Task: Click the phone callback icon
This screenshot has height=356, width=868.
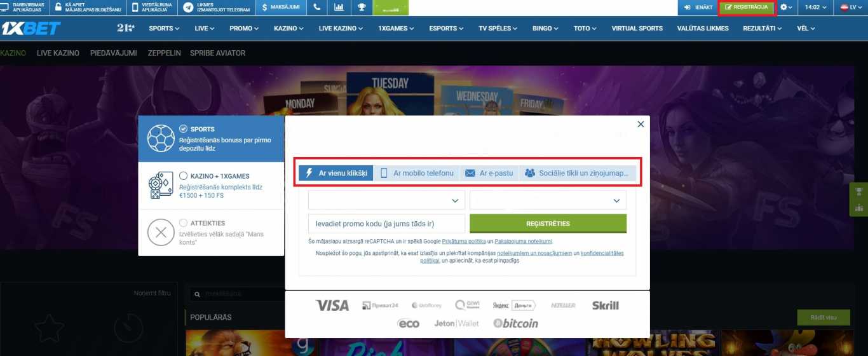Action: (317, 8)
